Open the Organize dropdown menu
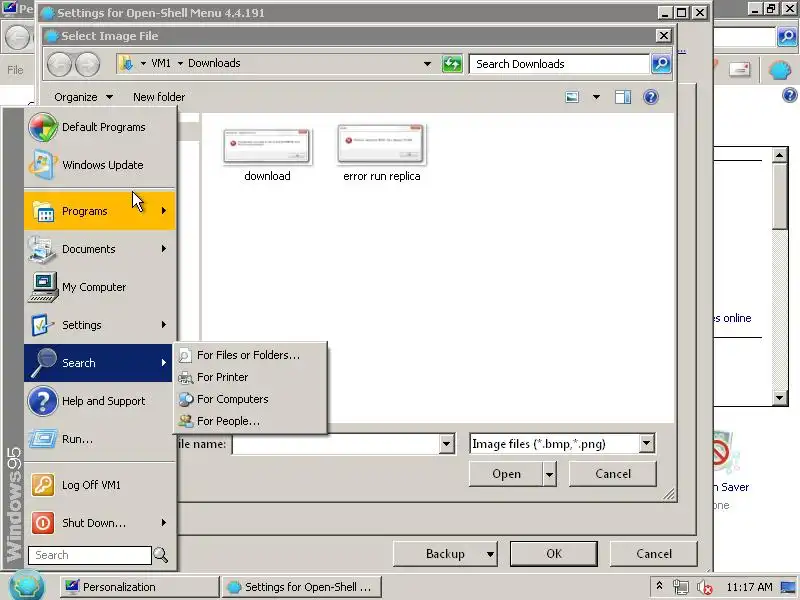The width and height of the screenshot is (800, 600). pyautogui.click(x=84, y=97)
